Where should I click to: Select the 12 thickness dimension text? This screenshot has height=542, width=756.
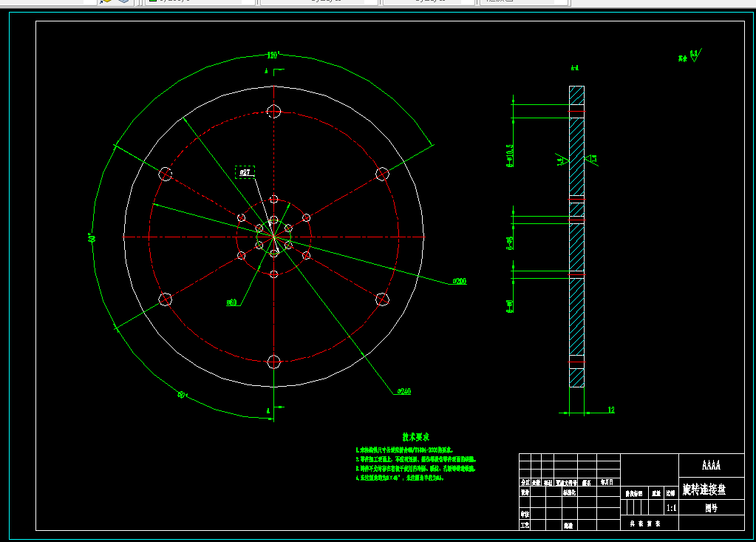(611, 410)
